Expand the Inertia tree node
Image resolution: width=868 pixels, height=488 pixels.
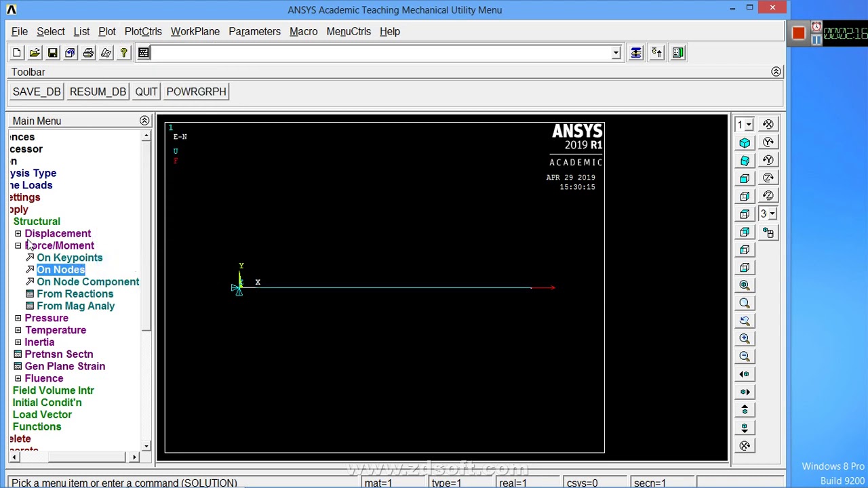18,342
